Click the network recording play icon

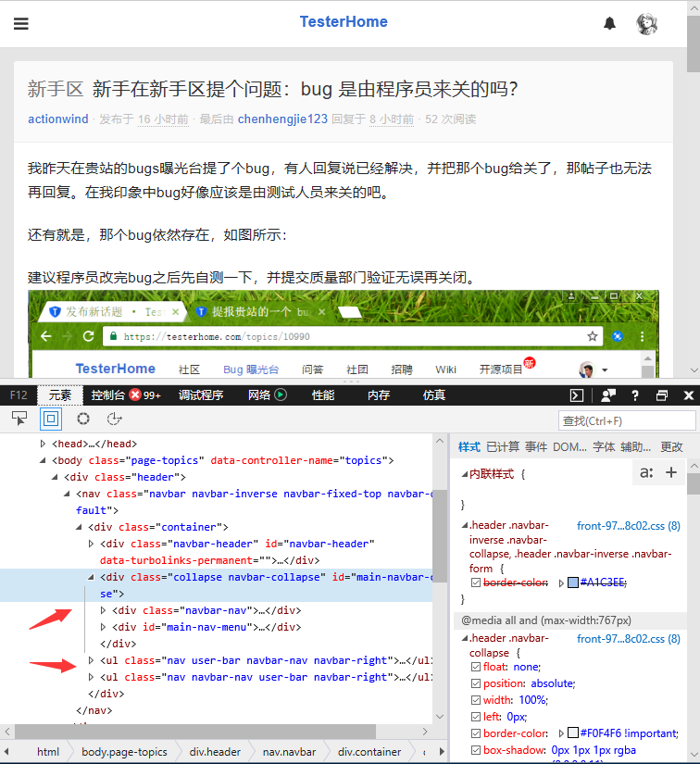[x=281, y=395]
